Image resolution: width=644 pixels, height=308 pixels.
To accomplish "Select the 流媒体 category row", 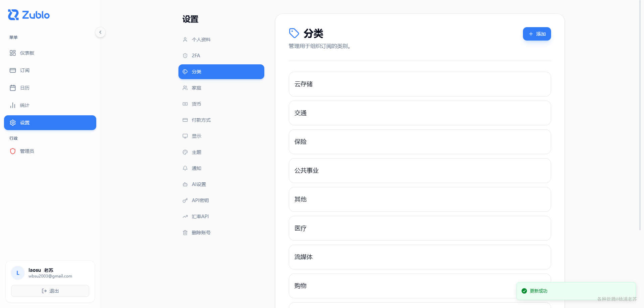I will (420, 257).
